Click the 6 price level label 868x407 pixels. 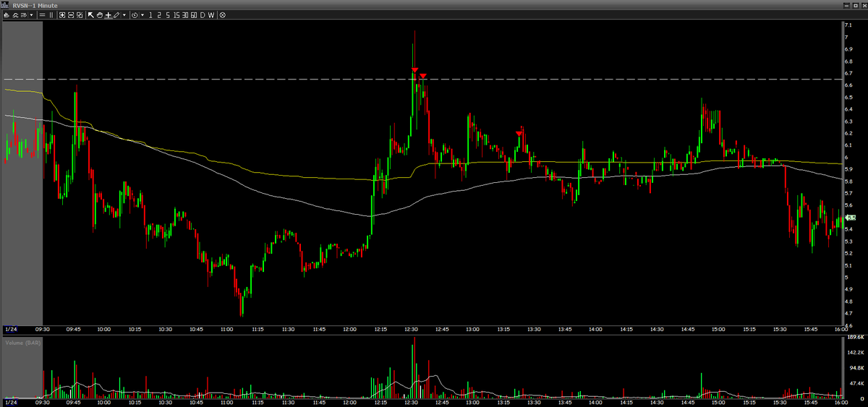[848, 157]
